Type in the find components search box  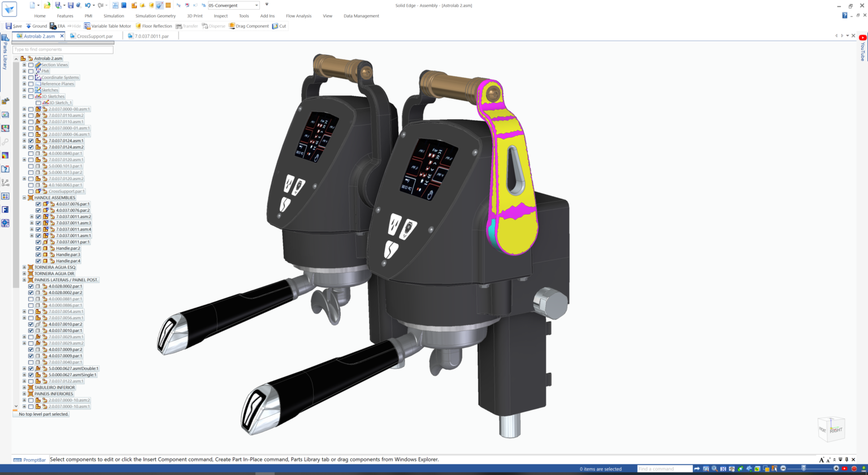click(x=62, y=49)
